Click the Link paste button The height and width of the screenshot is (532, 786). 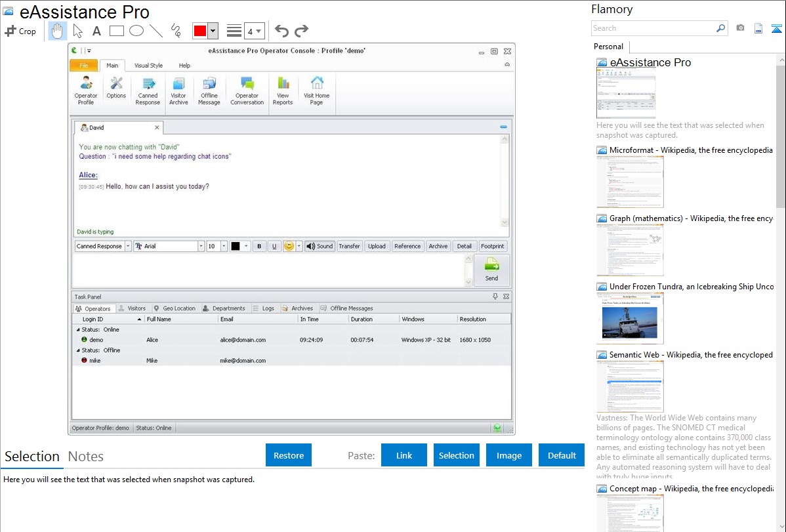pyautogui.click(x=404, y=455)
